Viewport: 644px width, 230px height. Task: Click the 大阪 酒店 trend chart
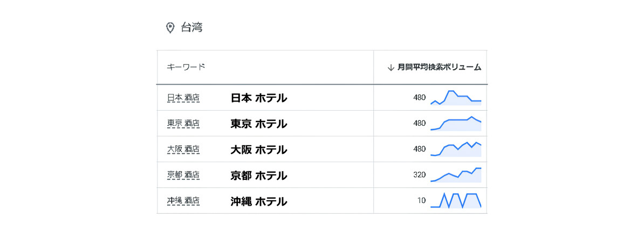point(456,149)
